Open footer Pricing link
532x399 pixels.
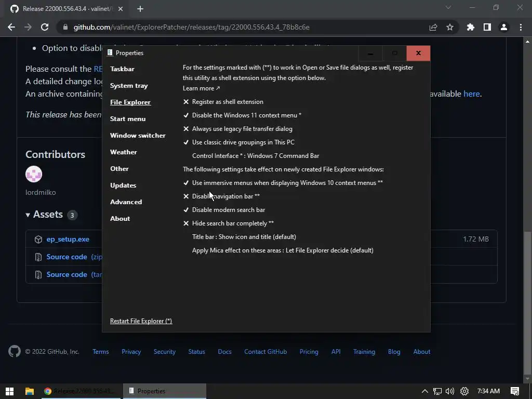click(309, 352)
